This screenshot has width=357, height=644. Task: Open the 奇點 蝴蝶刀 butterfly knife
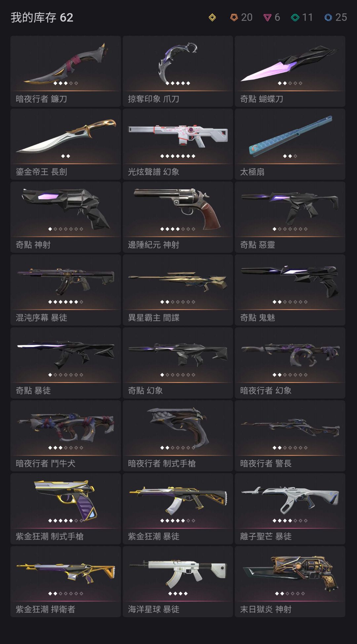(290, 71)
